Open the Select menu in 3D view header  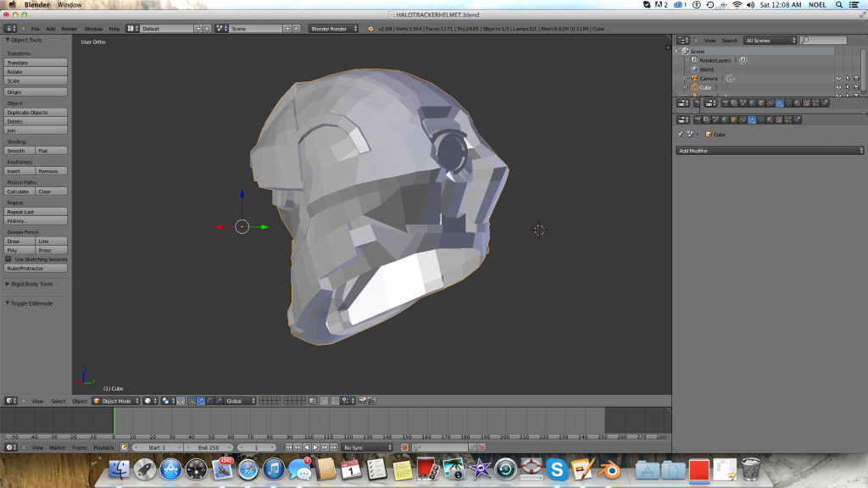[58, 401]
